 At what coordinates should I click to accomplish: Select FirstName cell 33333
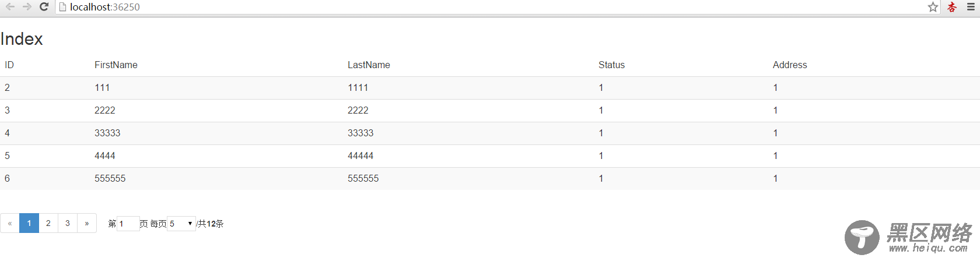click(x=107, y=133)
